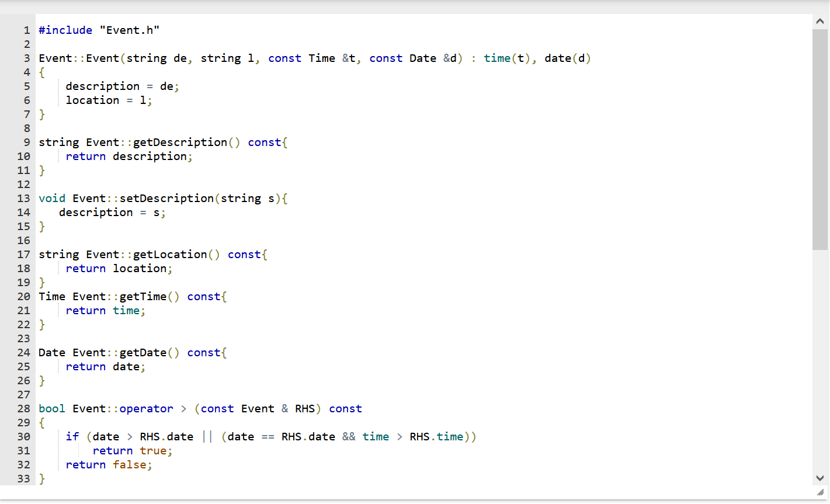The width and height of the screenshot is (830, 504).
Task: Click location = l; on line 6
Action: point(109,100)
